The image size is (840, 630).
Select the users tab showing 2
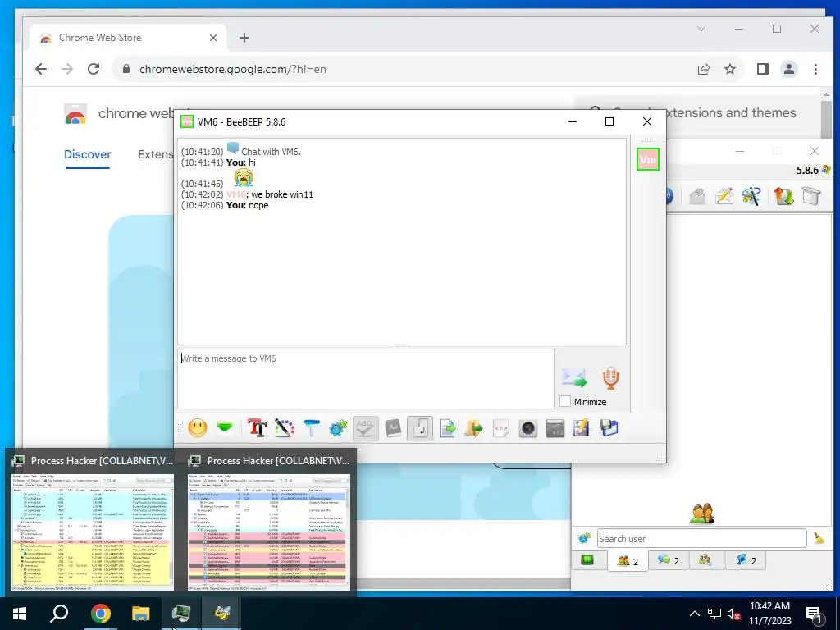click(x=628, y=561)
